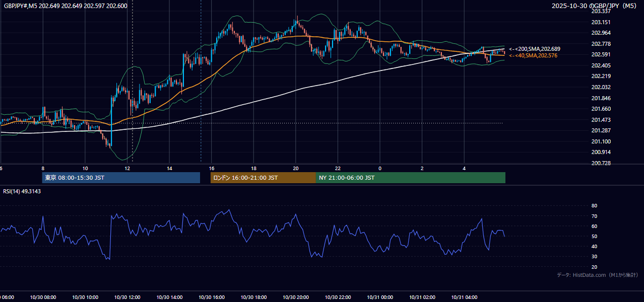Click hour tick 12 under price chart

[127, 168]
